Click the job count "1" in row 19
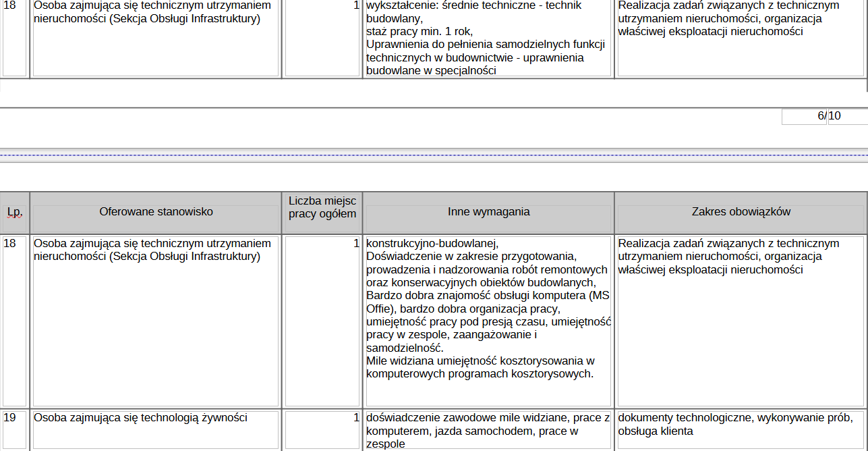The width and height of the screenshot is (868, 451). point(356,418)
